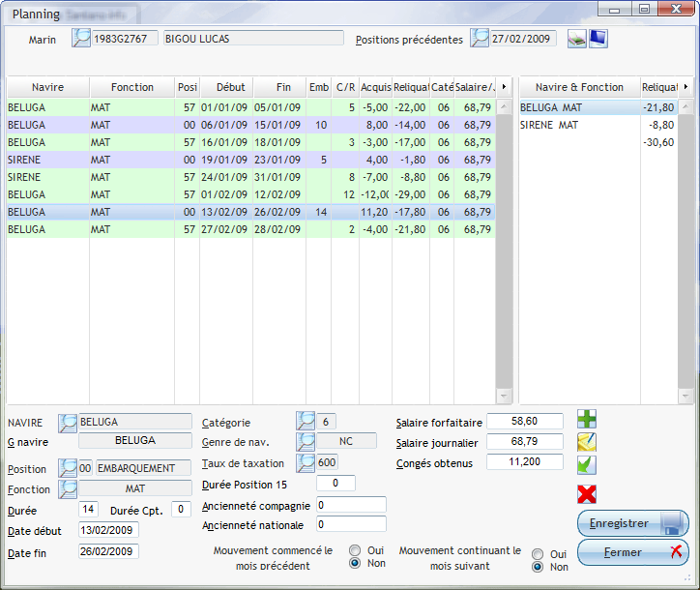Click the red X delete icon
This screenshot has height=590, width=700.
(x=587, y=494)
